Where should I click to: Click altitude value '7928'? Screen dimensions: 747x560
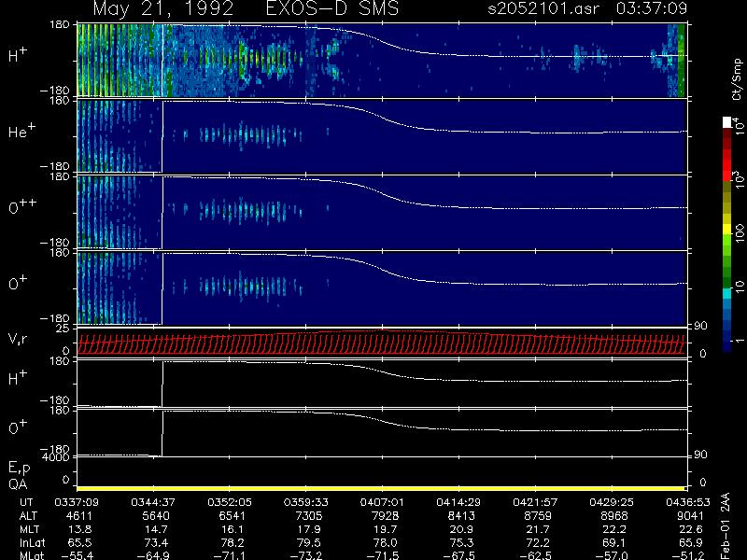(385, 516)
